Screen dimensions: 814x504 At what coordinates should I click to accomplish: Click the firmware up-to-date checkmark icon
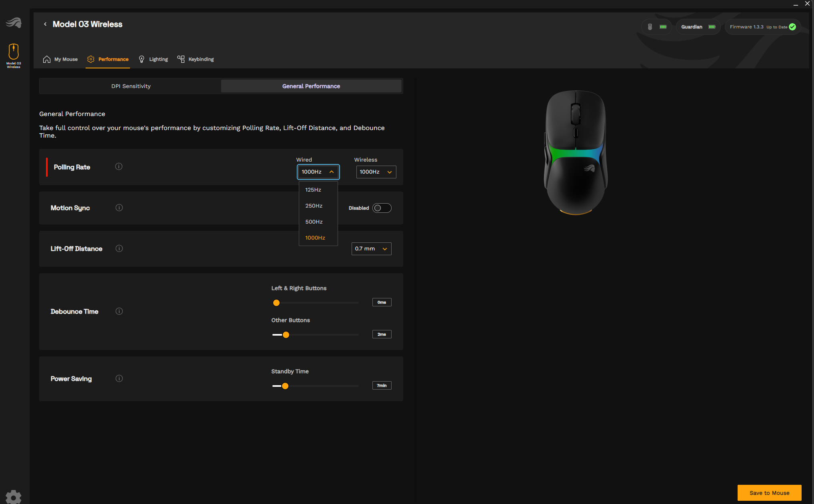pyautogui.click(x=792, y=27)
